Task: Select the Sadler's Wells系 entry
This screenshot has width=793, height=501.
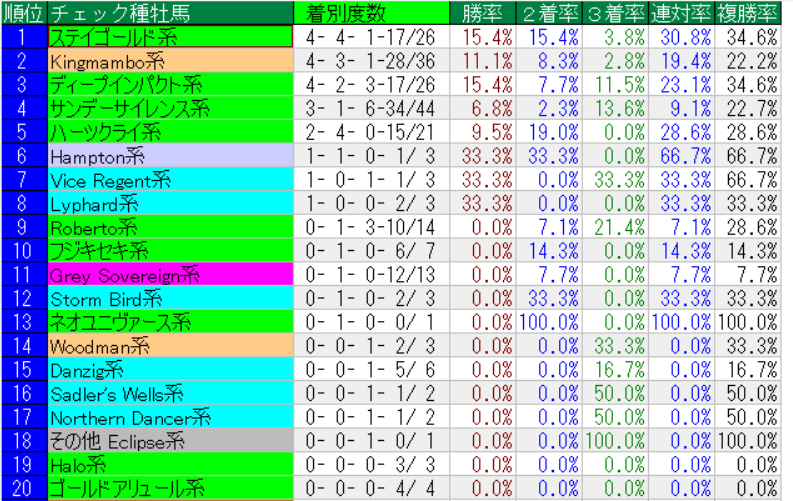Action: coord(170,393)
